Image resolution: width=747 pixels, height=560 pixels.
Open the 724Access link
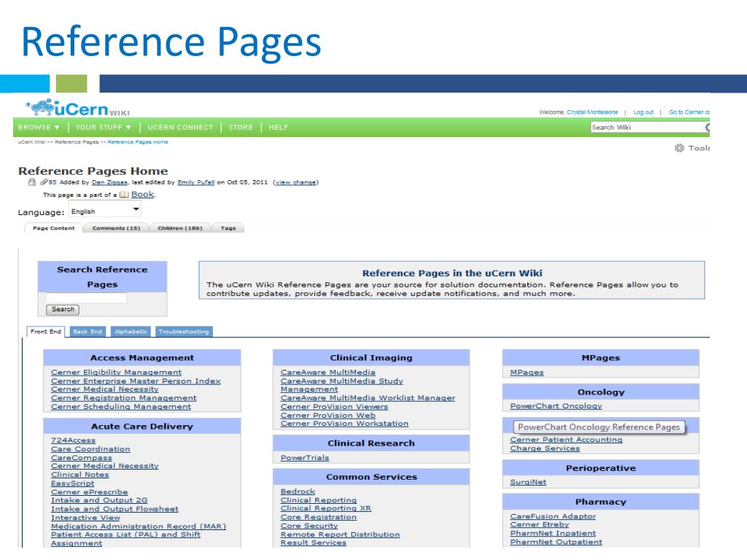pos(74,440)
